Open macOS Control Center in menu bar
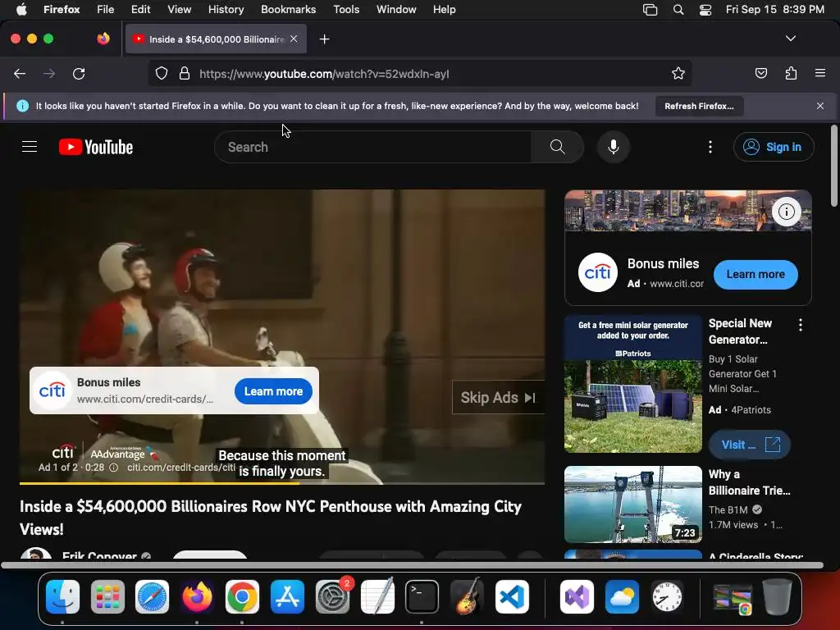The height and width of the screenshot is (630, 840). coord(705,10)
